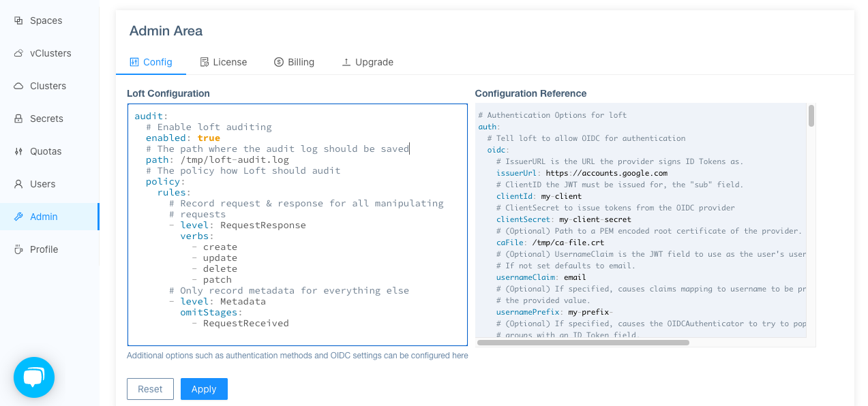868x406 pixels.
Task: Click the 'level: RequestResponse' line
Action: pos(237,225)
